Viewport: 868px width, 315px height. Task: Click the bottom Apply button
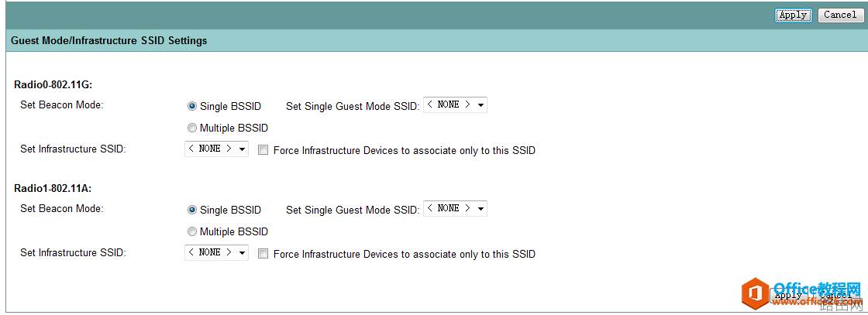790,296
